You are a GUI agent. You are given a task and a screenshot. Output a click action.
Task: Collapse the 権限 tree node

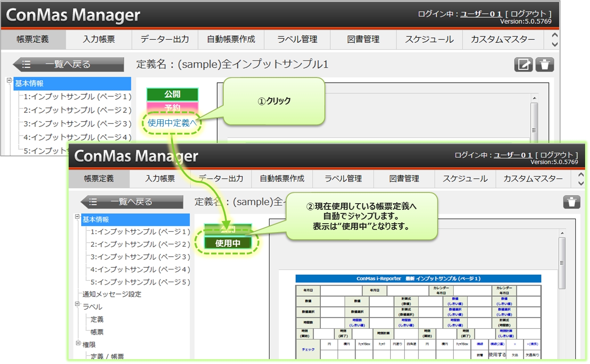click(77, 342)
